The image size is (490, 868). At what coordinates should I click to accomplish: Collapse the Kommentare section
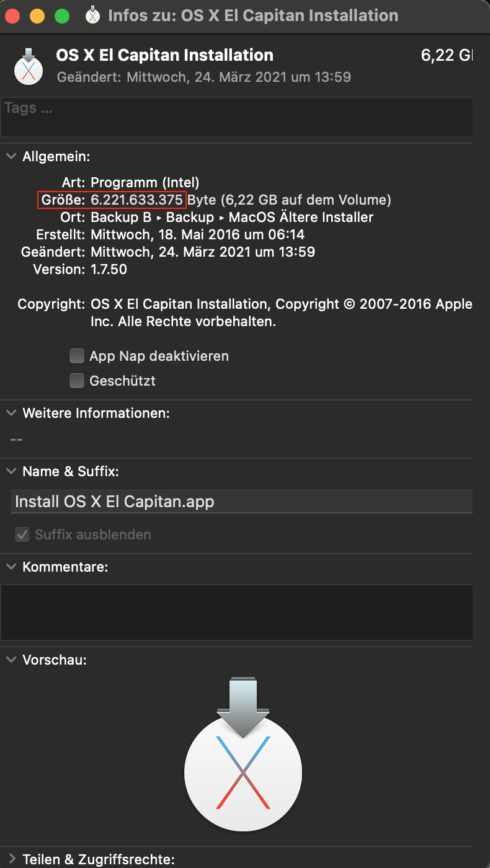coord(11,567)
